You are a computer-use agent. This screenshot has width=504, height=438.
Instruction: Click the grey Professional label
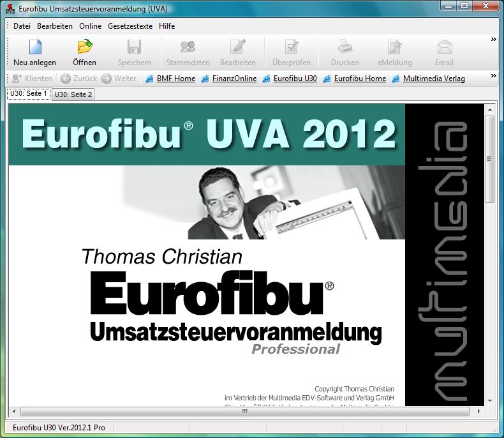296,349
